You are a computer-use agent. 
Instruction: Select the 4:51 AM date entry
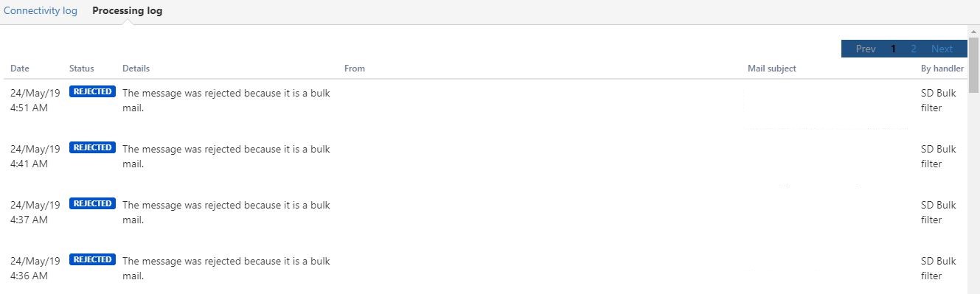35,100
